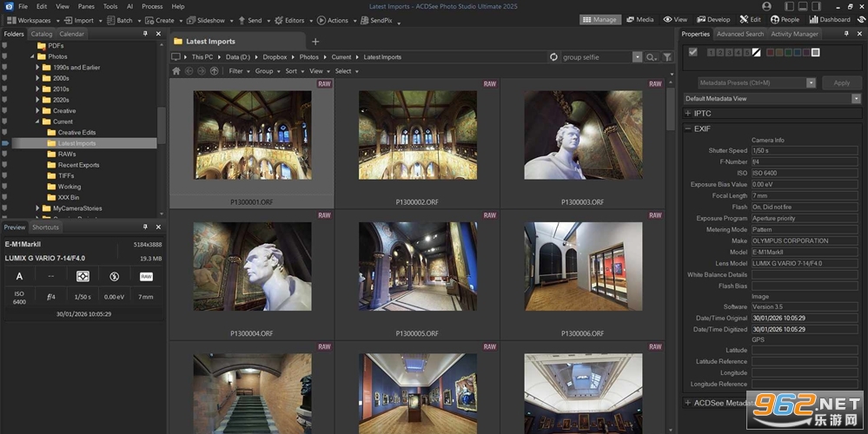This screenshot has height=434, width=868.
Task: Open the Dashboard mode
Action: point(830,19)
